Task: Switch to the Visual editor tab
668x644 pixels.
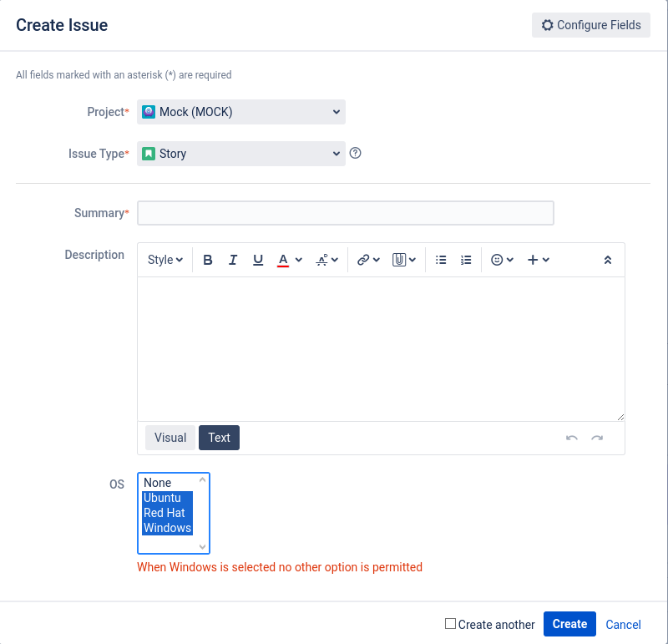Action: point(170,438)
